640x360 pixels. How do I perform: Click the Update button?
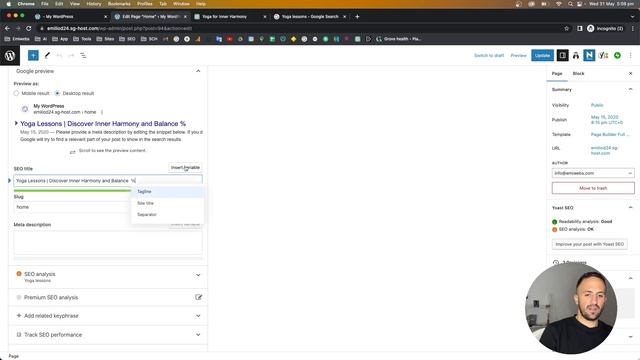pyautogui.click(x=542, y=55)
